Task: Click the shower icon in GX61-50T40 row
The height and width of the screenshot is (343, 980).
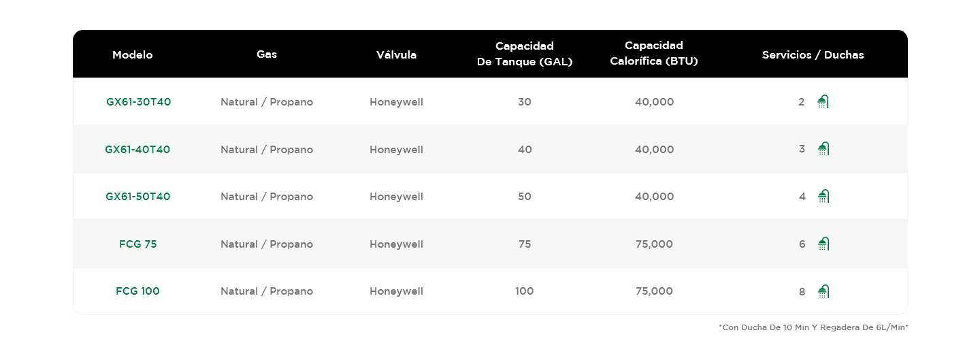Action: (x=823, y=197)
